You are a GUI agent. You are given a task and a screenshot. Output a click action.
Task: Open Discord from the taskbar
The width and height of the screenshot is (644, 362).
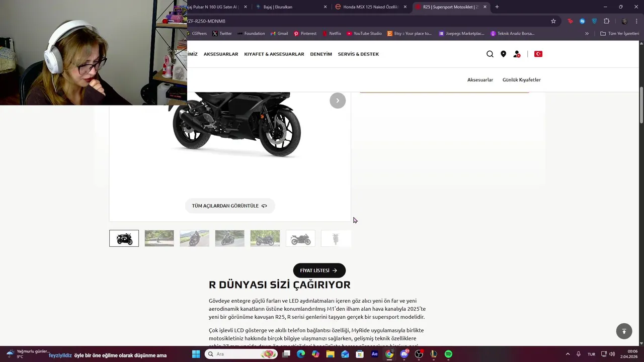pos(404,354)
